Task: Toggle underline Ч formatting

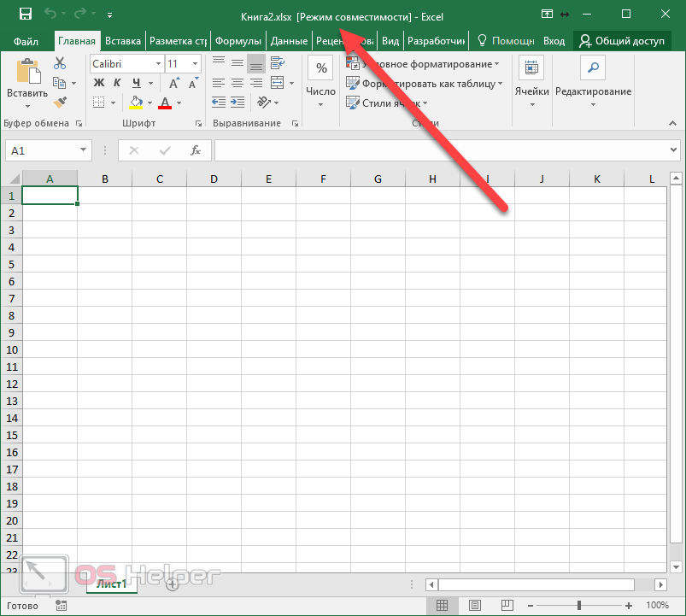Action: click(x=135, y=83)
